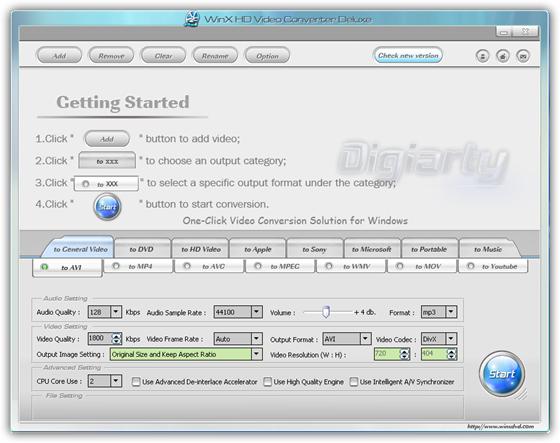
Task: Click Check new version
Action: click(408, 55)
